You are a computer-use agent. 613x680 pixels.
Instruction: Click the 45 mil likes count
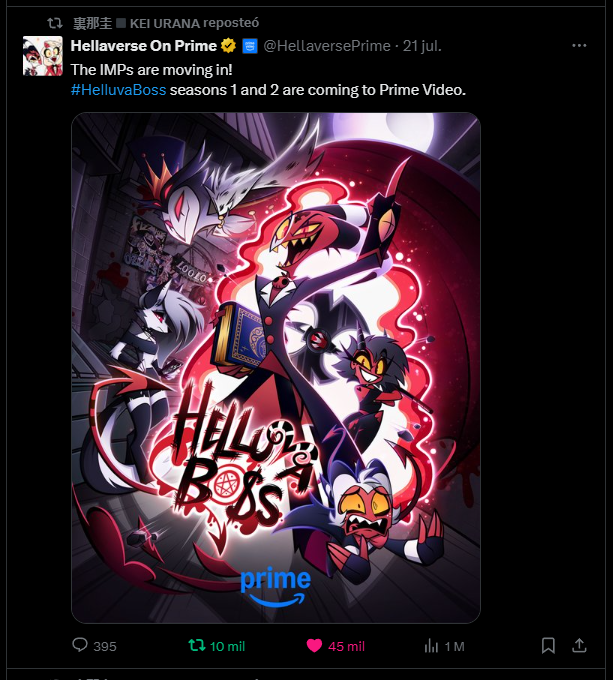click(346, 646)
